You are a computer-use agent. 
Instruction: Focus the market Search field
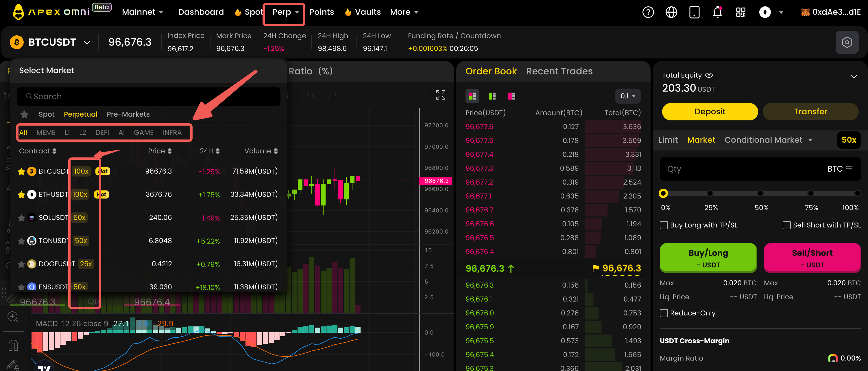point(149,97)
